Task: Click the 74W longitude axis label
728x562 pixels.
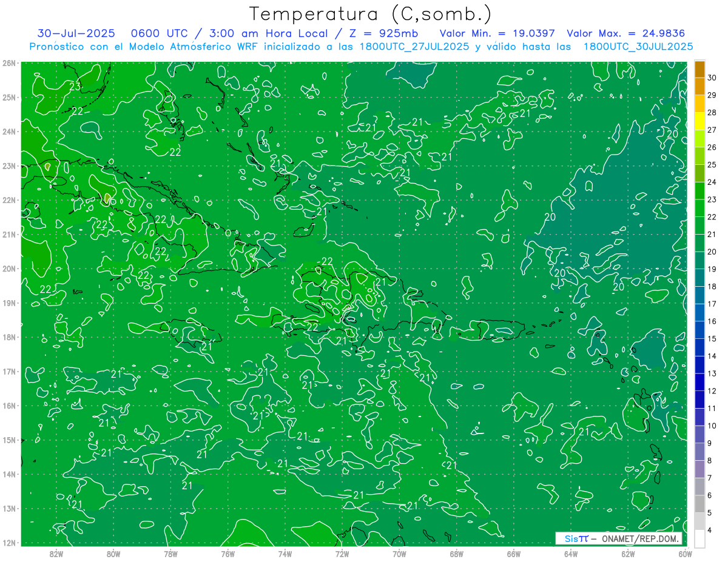Action: click(x=285, y=554)
